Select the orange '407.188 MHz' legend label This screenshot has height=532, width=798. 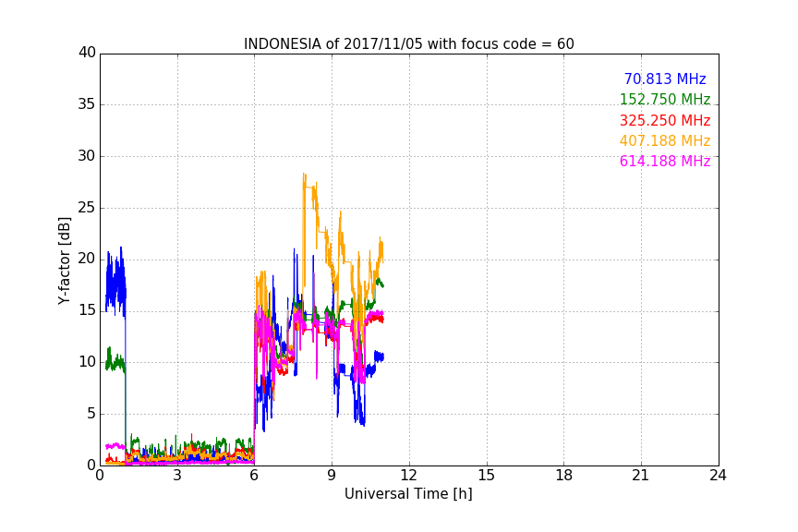pos(665,140)
